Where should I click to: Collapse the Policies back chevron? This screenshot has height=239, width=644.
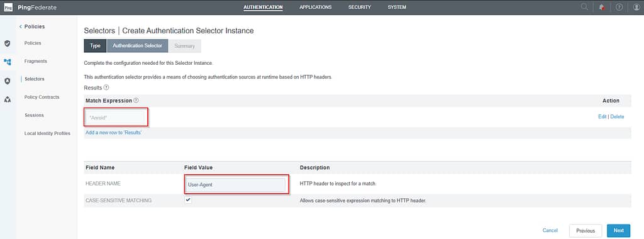[x=21, y=26]
